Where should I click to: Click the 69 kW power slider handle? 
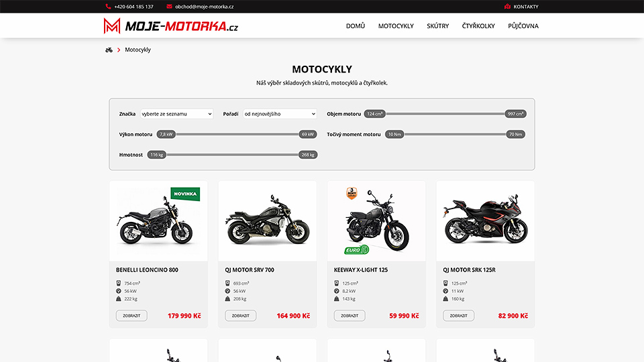click(308, 134)
